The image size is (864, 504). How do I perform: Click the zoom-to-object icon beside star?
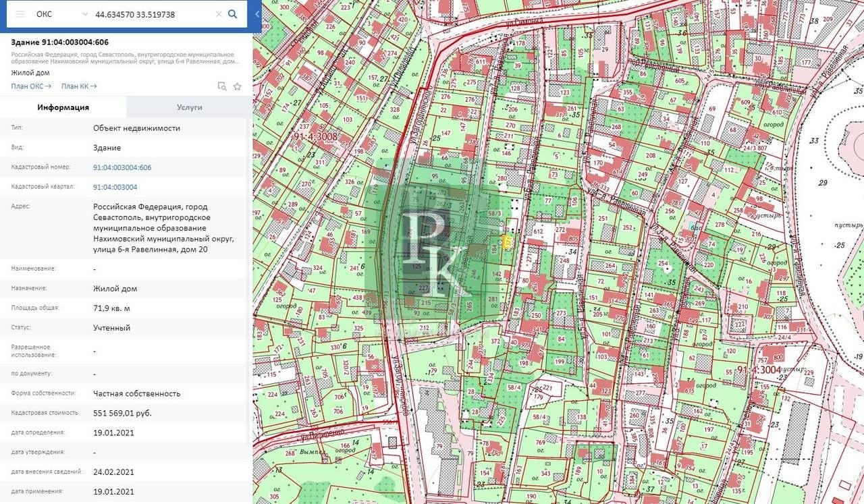(x=222, y=86)
